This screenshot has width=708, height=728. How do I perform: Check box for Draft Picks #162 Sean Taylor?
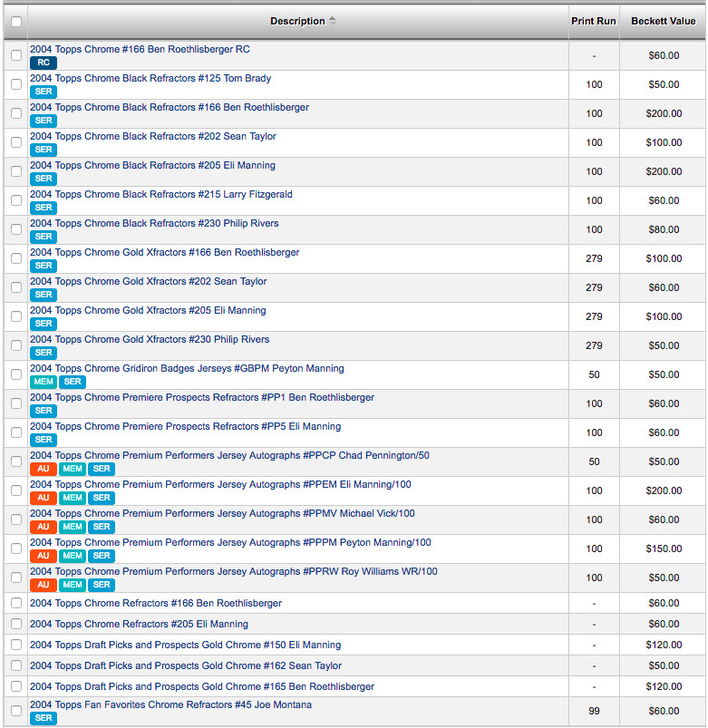16,665
